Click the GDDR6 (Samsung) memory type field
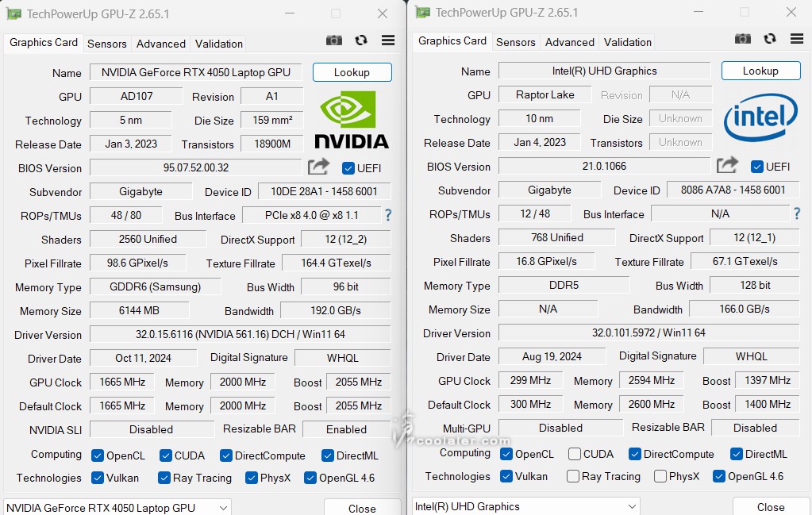Screen dimensions: 812x515 [156, 286]
